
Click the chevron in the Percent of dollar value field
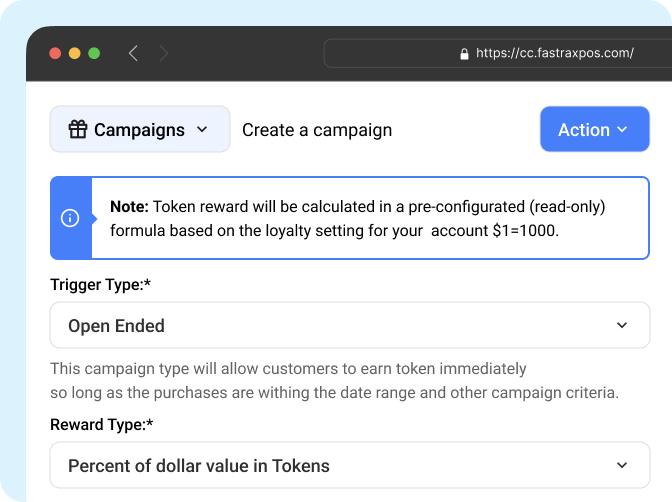622,465
